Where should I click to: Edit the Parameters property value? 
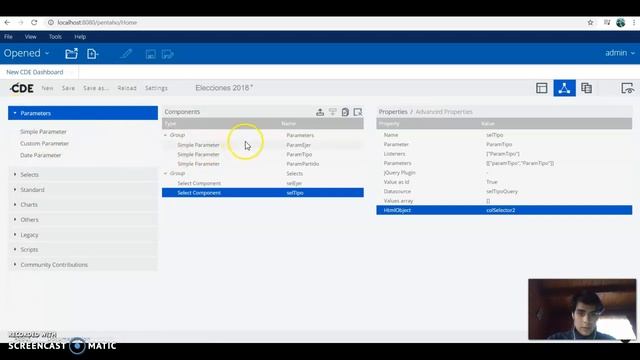(x=520, y=163)
